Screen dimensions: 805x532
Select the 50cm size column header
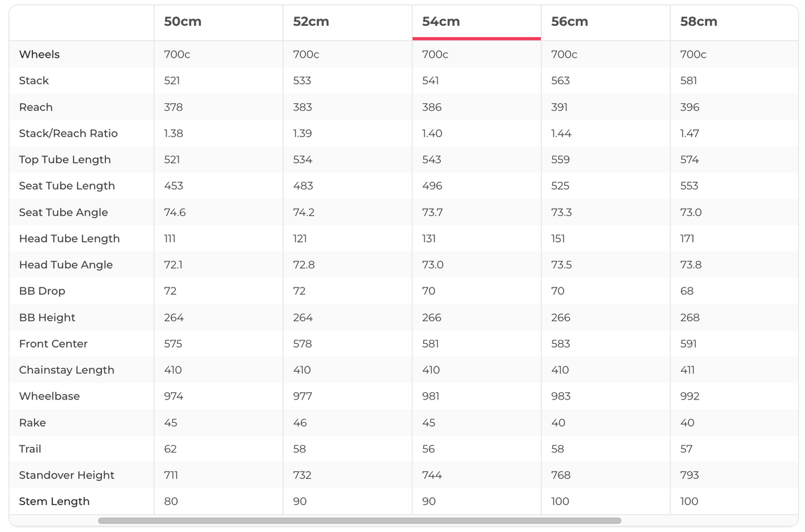182,21
